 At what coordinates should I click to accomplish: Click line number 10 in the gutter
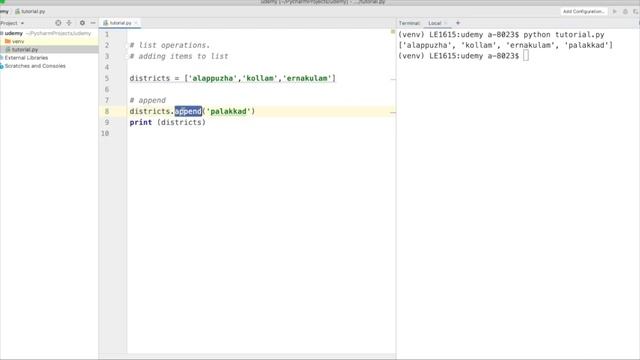click(x=105, y=133)
